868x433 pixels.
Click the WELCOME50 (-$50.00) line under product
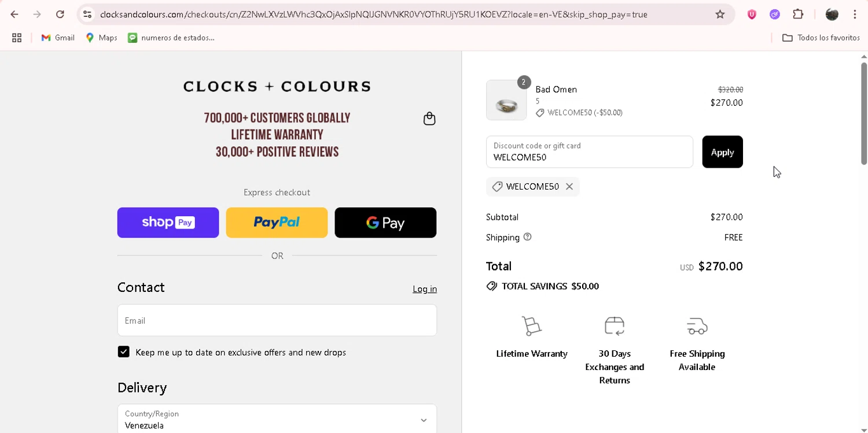click(x=579, y=113)
